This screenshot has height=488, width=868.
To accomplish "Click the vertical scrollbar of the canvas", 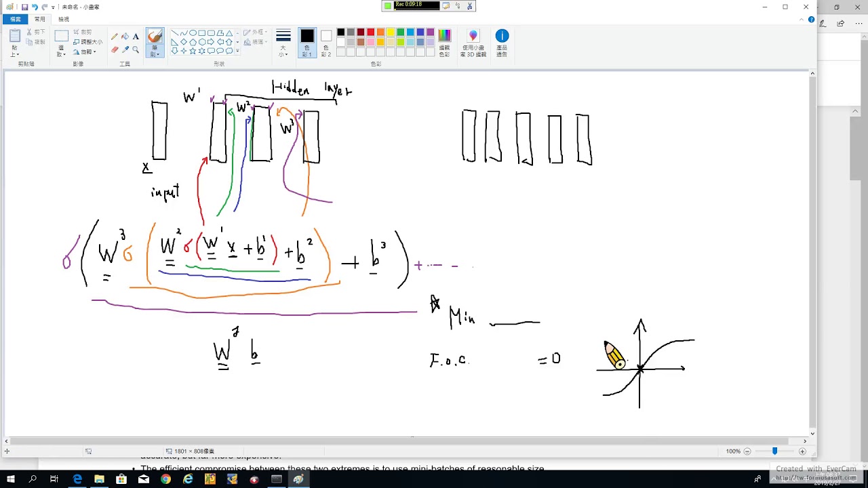I will (x=812, y=253).
